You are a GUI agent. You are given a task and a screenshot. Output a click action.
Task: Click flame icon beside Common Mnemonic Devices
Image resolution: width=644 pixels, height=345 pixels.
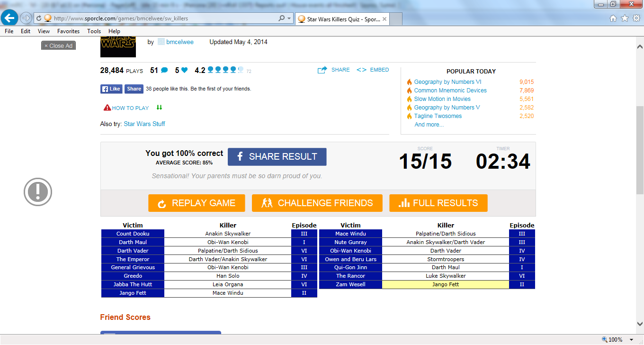pos(410,91)
